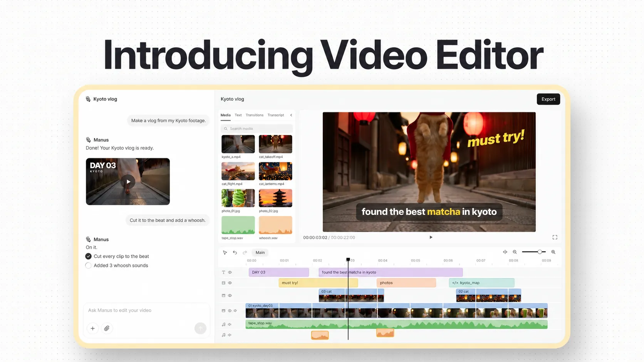Viewport: 644px width, 362px height.
Task: Select the Media tab
Action: [225, 115]
